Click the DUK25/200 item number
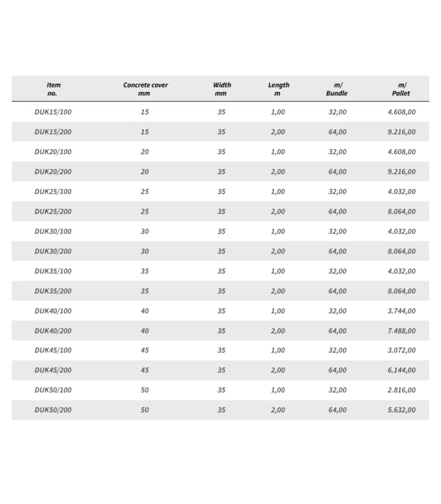Screen dimensions: 441x504 point(53,212)
